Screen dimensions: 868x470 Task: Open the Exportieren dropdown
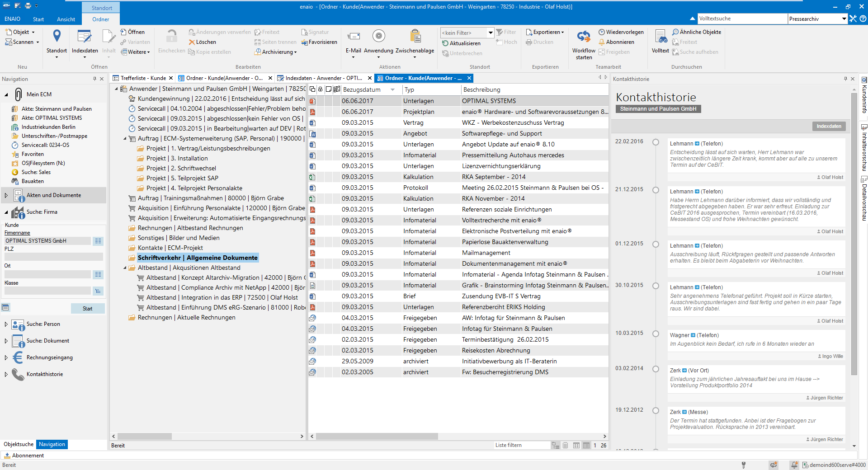[x=545, y=32]
